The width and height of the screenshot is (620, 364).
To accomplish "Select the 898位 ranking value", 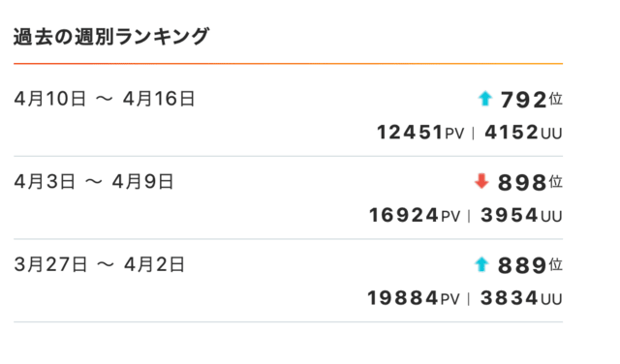I will 530,182.
